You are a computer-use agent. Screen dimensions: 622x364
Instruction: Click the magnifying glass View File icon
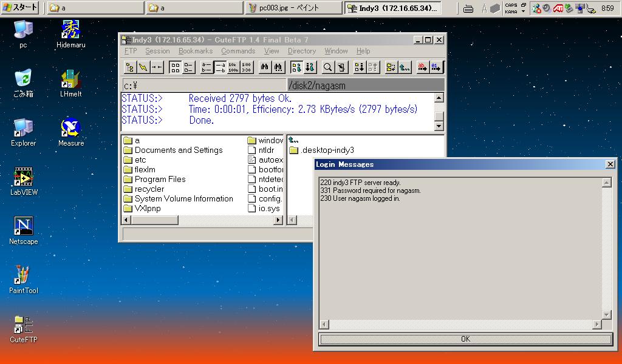[327, 67]
